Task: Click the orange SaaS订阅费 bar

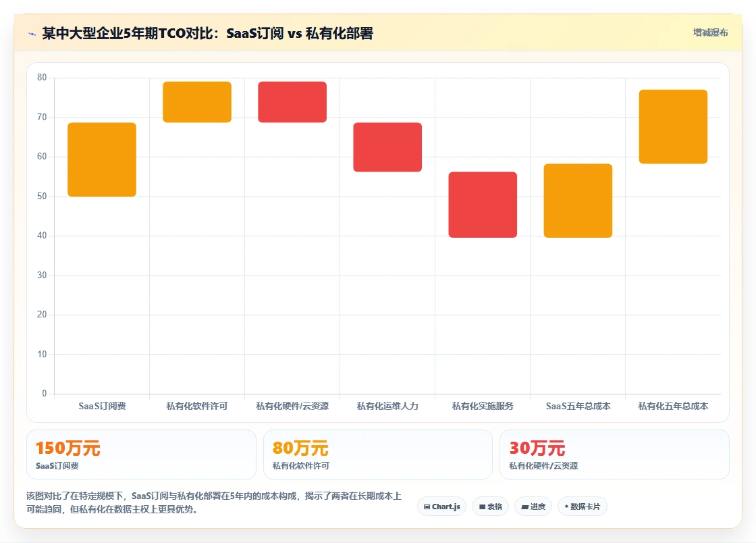Action: (102, 159)
